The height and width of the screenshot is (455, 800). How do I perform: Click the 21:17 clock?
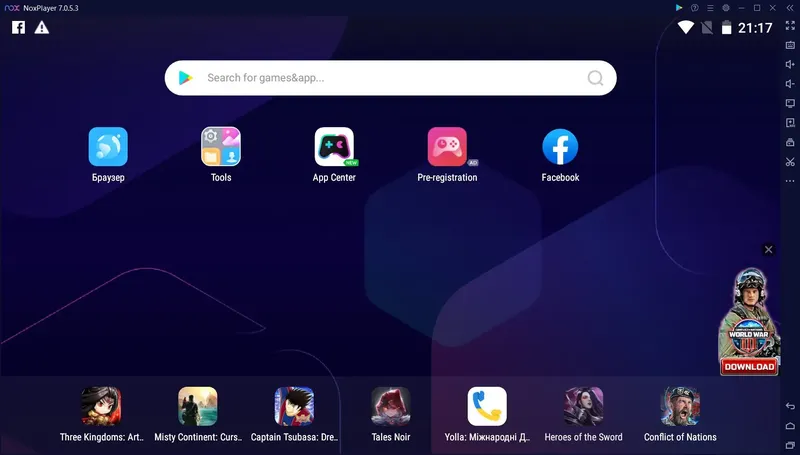(x=755, y=28)
